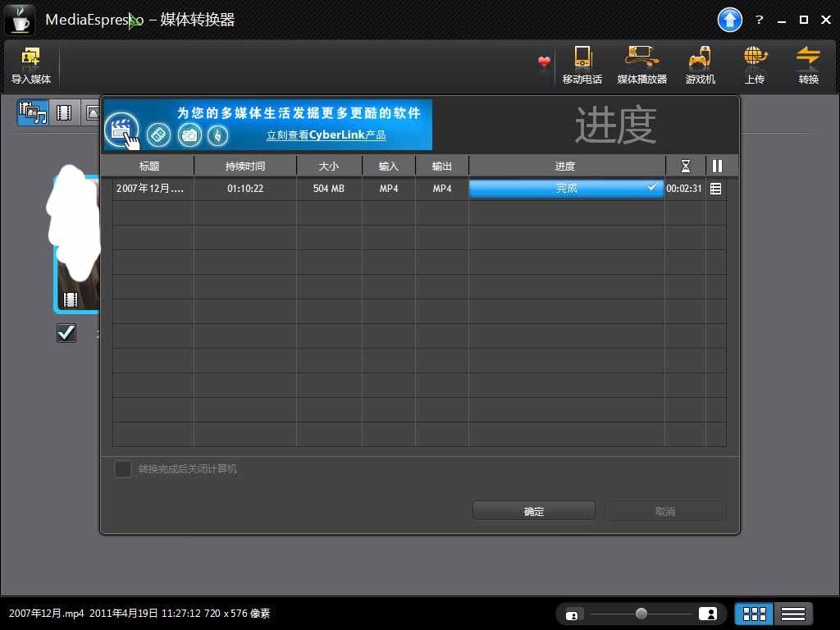Viewport: 840px width, 630px height.
Task: Switch to grid thumbnail view
Action: (x=754, y=614)
